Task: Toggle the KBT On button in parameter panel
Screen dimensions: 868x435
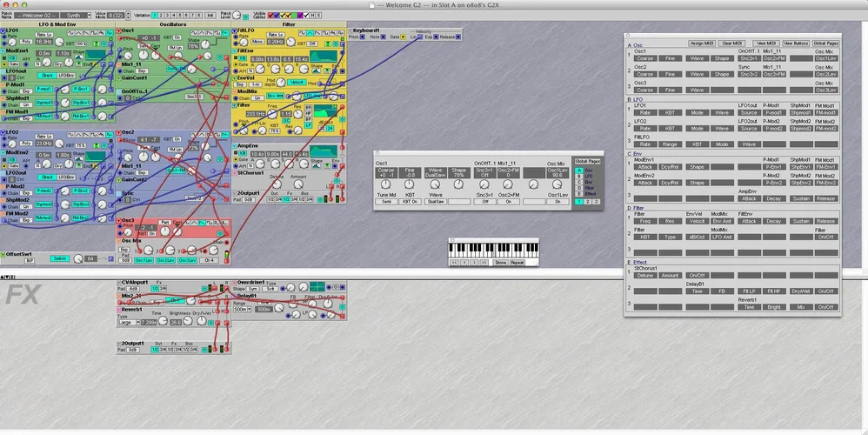Action: point(411,201)
